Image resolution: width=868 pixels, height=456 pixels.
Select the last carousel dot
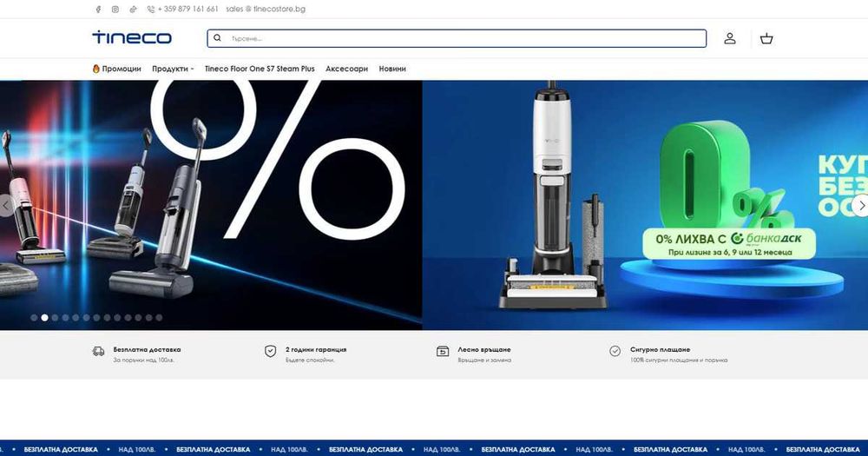(x=159, y=318)
